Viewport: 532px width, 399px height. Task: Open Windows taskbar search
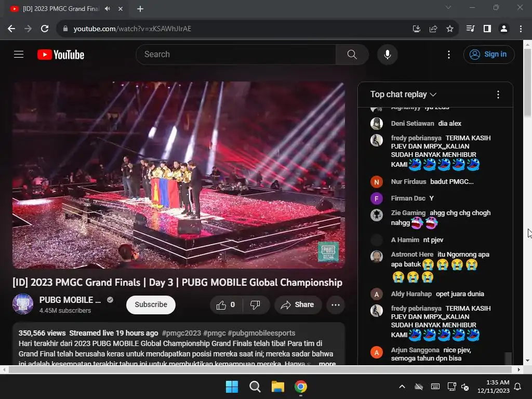tap(255, 387)
